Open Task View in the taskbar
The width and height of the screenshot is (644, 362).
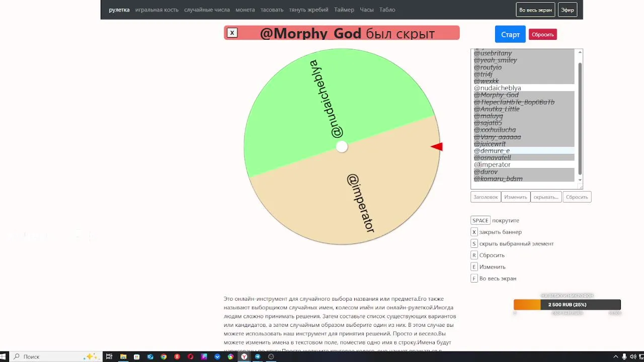pyautogui.click(x=109, y=356)
